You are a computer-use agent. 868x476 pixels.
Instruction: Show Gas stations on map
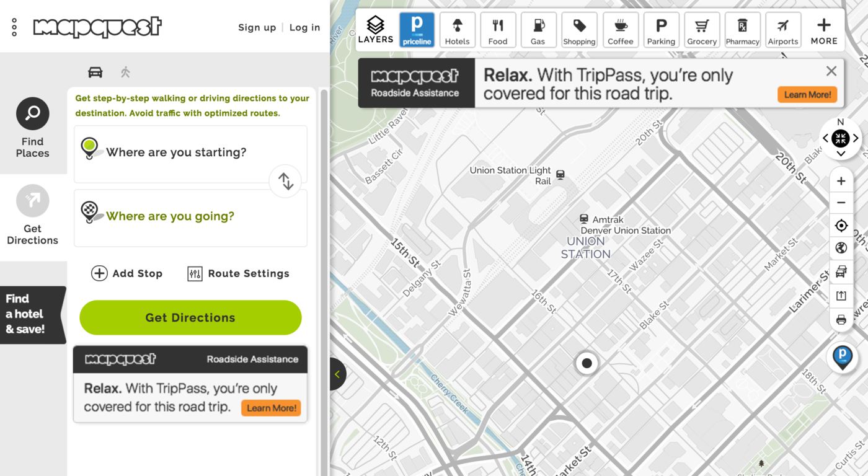tap(538, 30)
